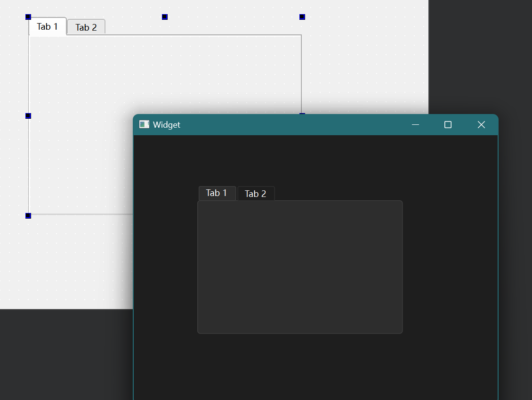Click the top-center selection handle

pos(165,17)
